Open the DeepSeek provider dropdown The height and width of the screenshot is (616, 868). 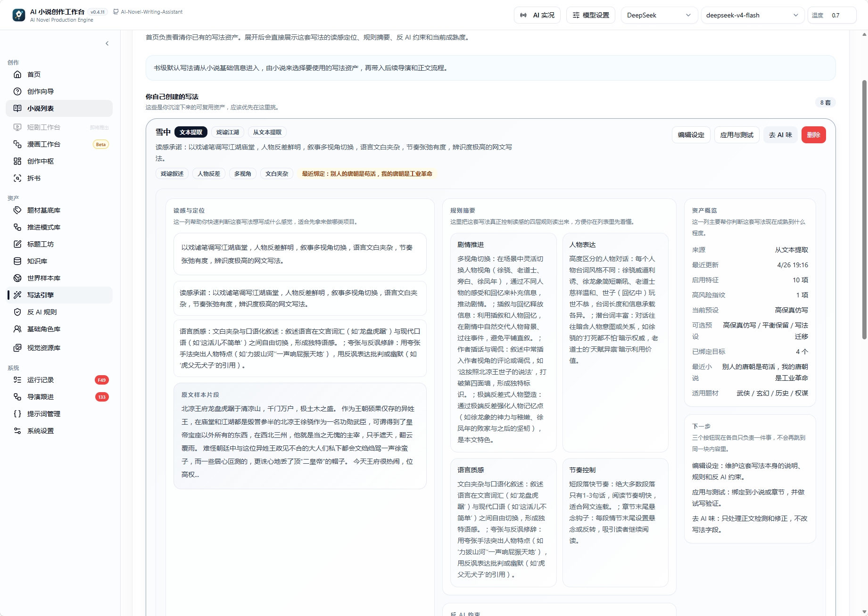(659, 15)
